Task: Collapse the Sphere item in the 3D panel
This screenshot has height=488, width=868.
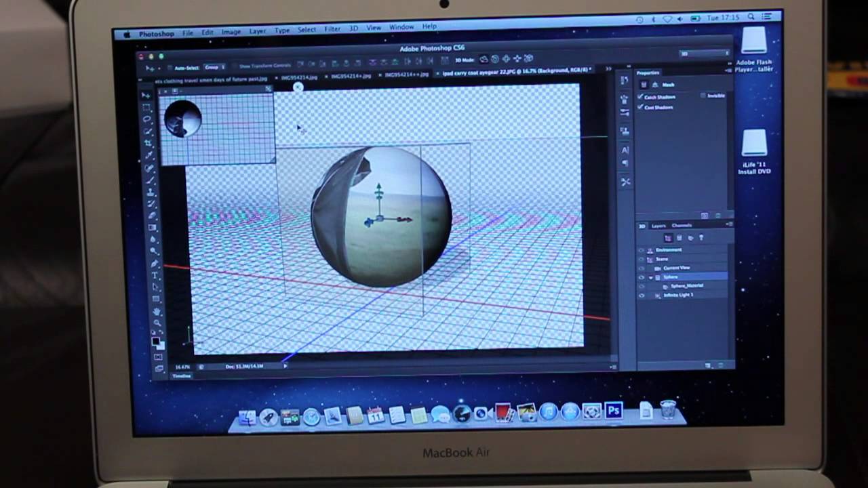Action: (x=650, y=277)
